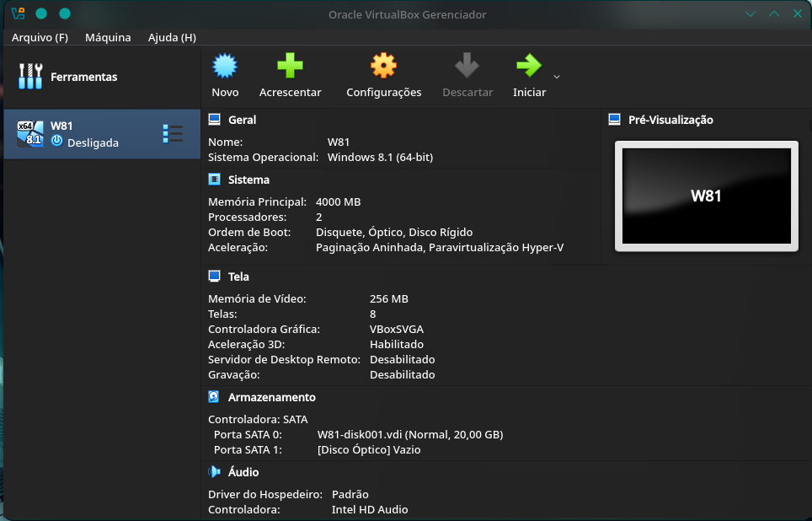Click the Configurações toolbar label
The height and width of the screenshot is (521, 812).
[x=384, y=92]
